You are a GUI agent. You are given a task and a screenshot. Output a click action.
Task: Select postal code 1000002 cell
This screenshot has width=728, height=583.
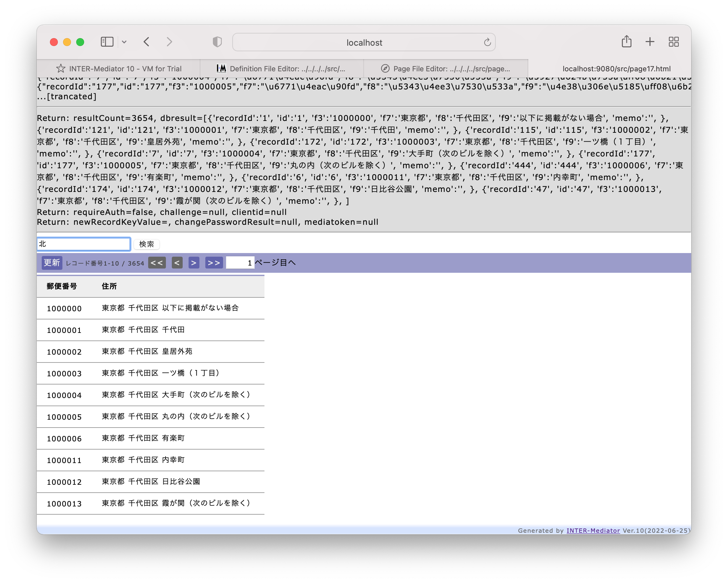(x=64, y=352)
